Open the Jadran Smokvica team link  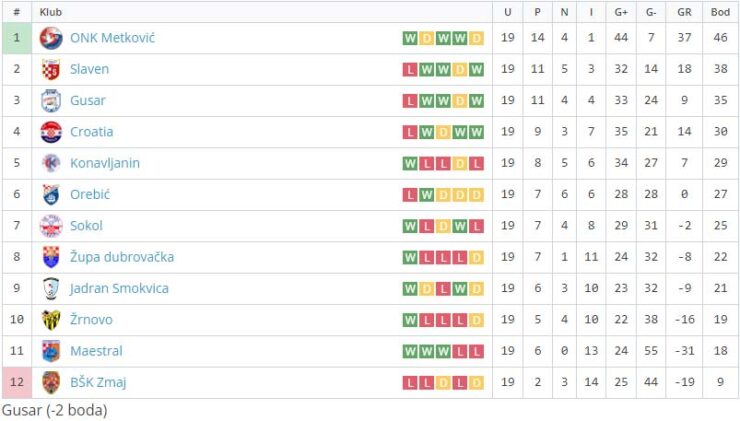click(x=119, y=288)
